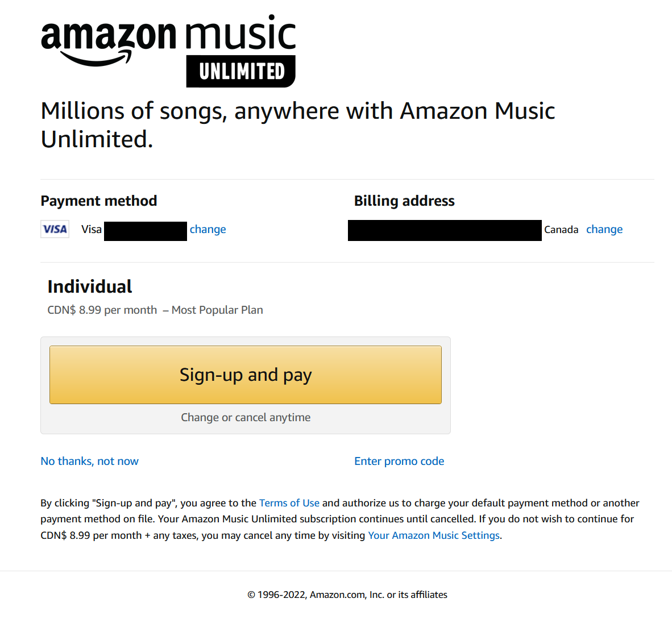Select the Individual plan heading
This screenshot has width=672, height=640.
click(90, 286)
